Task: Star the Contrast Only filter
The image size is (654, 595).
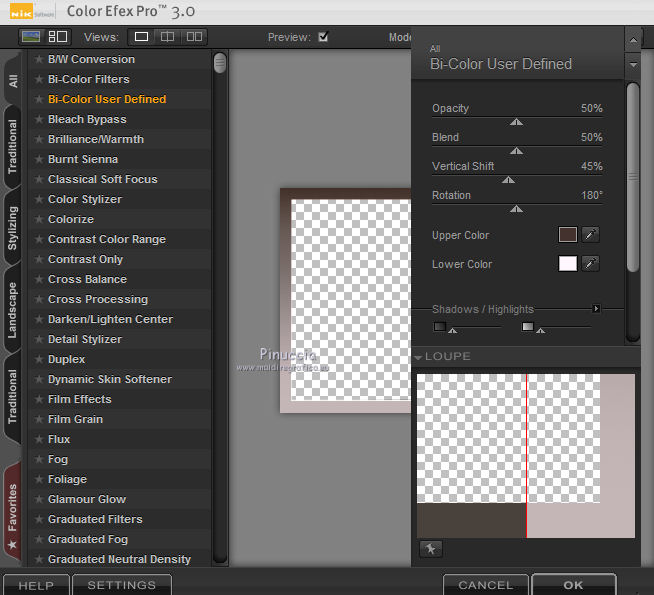Action: (x=39, y=259)
